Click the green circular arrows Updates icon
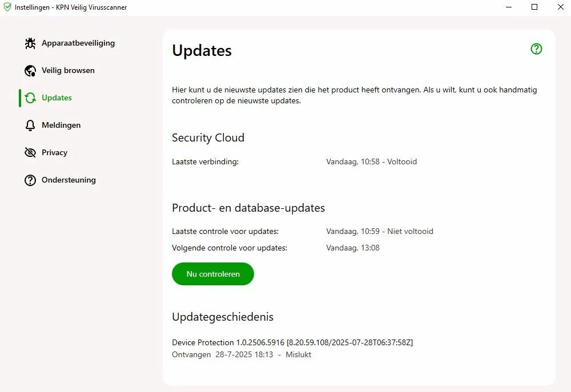Screen dimensions: 571x392 (30, 98)
